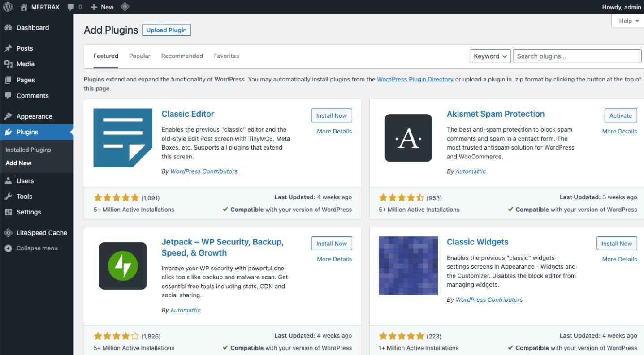Expand the Help panel
The width and height of the screenshot is (644, 355).
click(x=628, y=21)
